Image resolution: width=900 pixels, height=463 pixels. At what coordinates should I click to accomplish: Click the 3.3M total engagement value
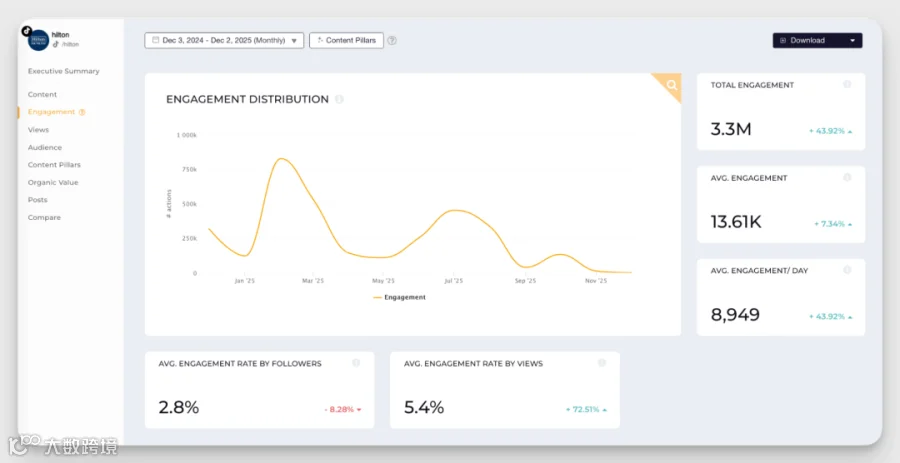731,129
